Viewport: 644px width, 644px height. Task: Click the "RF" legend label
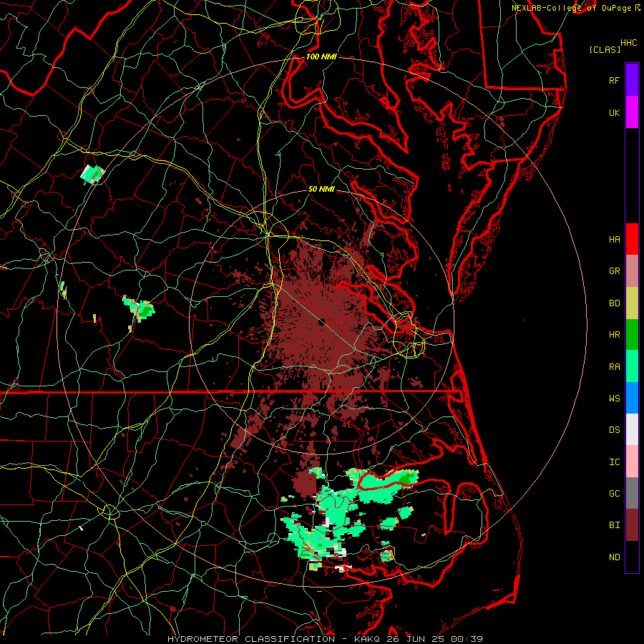pos(614,80)
